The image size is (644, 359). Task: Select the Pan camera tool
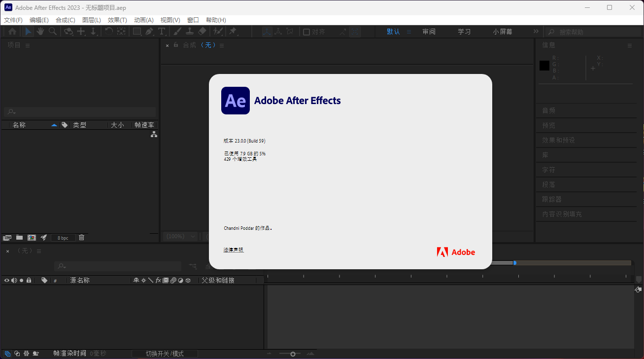[x=81, y=32]
